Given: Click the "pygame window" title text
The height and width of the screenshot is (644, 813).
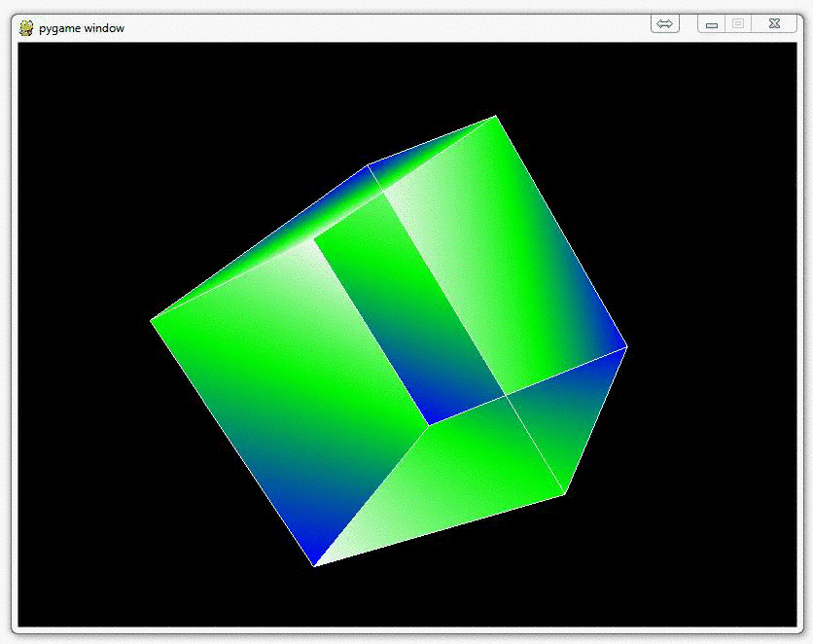Looking at the screenshot, I should 82,28.
